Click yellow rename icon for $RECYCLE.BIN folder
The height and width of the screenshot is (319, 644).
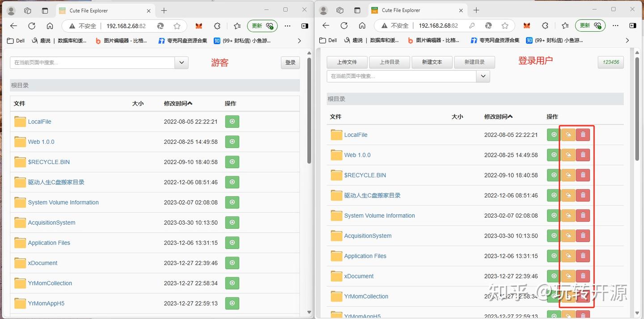click(568, 175)
